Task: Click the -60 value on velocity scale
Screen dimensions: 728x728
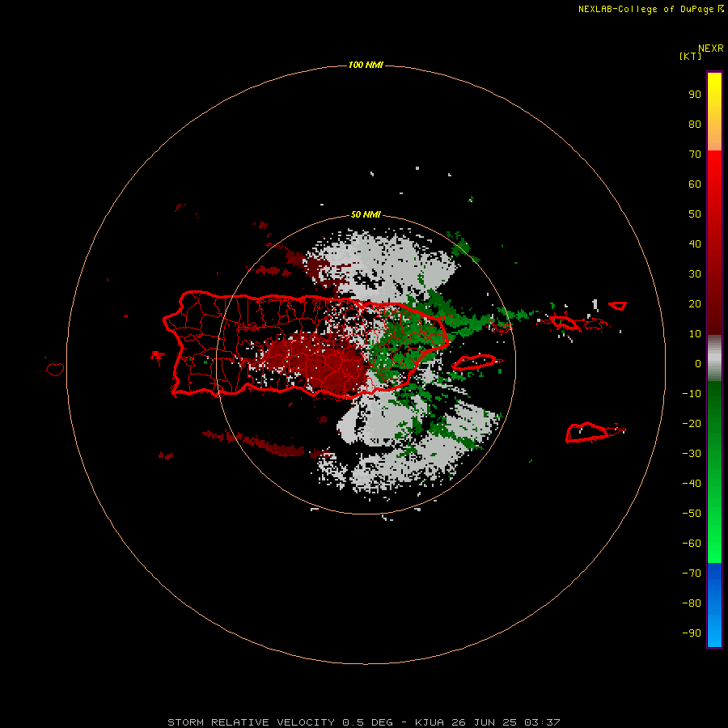Action: 692,544
